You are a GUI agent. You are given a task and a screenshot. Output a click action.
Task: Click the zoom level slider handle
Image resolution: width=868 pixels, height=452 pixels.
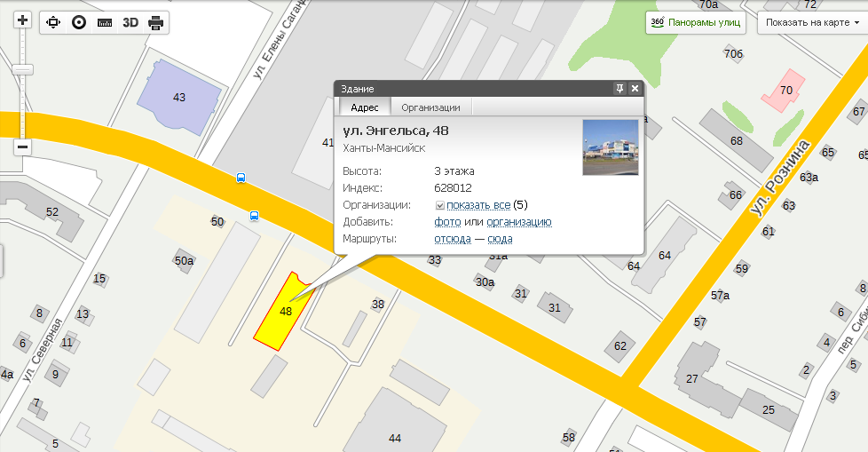[x=23, y=69]
